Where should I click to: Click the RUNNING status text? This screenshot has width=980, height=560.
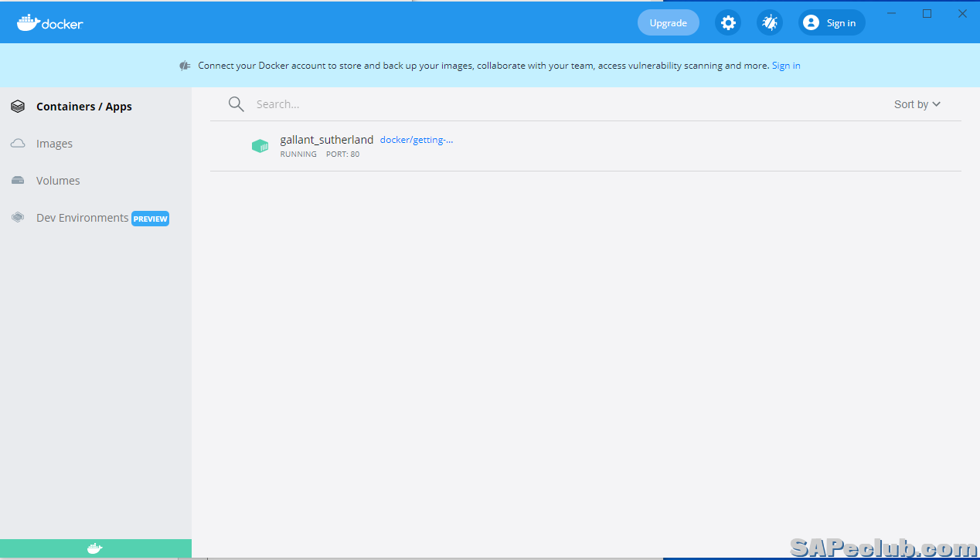[298, 154]
